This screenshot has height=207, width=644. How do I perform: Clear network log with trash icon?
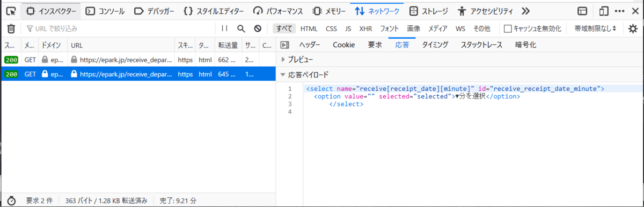[11, 28]
